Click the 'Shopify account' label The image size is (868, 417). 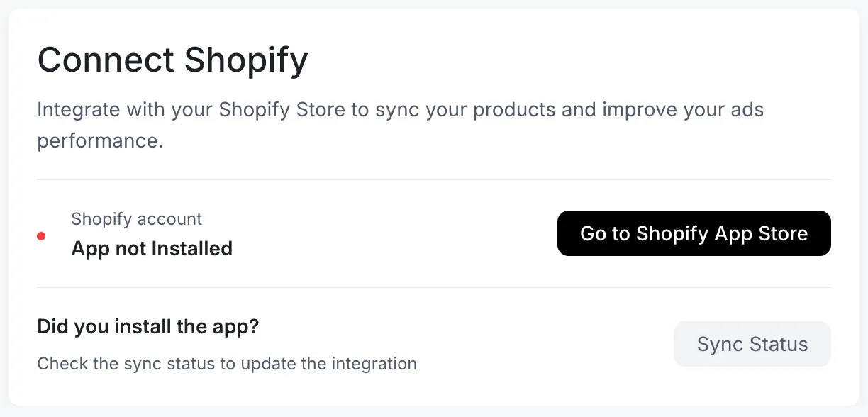pyautogui.click(x=136, y=218)
